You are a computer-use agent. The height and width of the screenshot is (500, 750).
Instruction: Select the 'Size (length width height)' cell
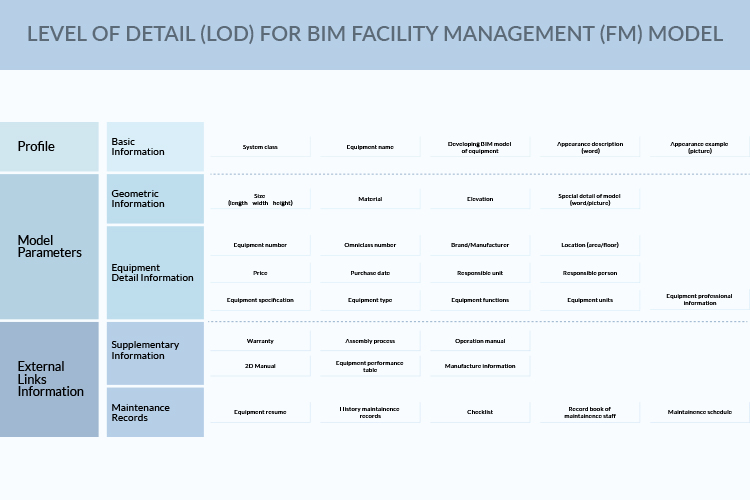click(x=260, y=199)
